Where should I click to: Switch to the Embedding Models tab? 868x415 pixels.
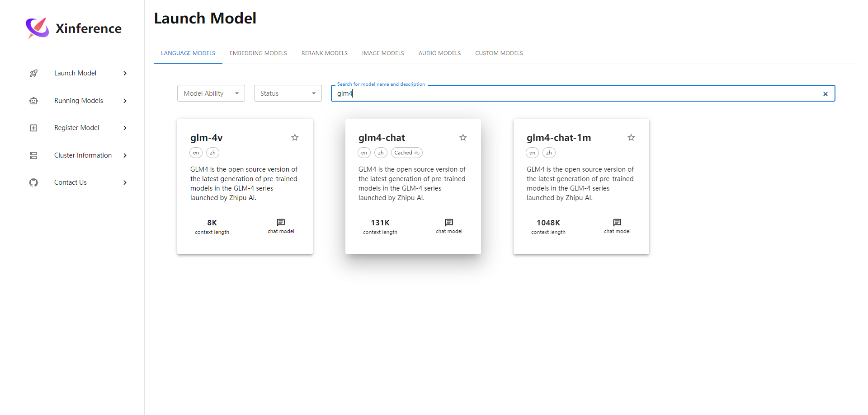tap(258, 53)
